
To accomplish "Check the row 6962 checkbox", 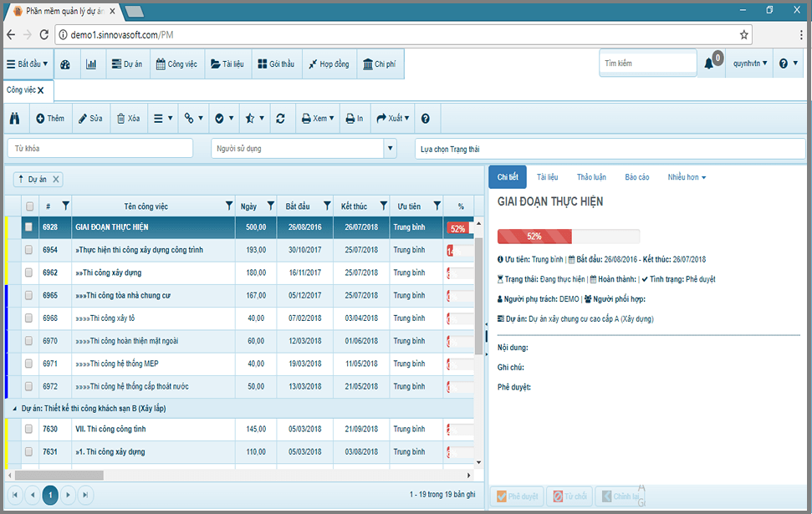I will [28, 272].
